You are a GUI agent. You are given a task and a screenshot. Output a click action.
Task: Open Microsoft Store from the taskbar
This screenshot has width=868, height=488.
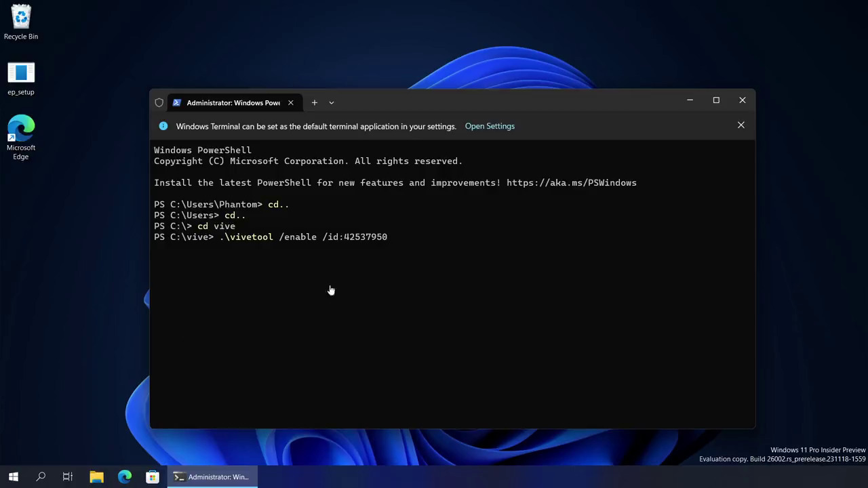tap(153, 476)
